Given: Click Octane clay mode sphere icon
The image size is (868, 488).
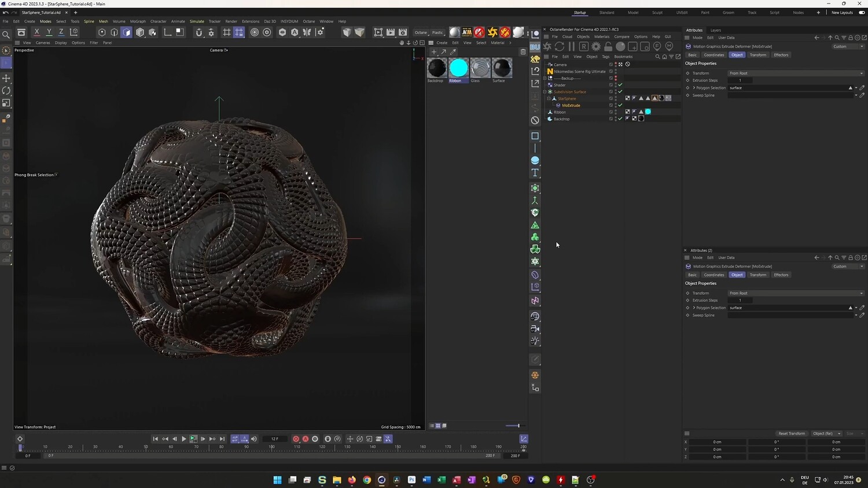Looking at the screenshot, I should 620,46.
